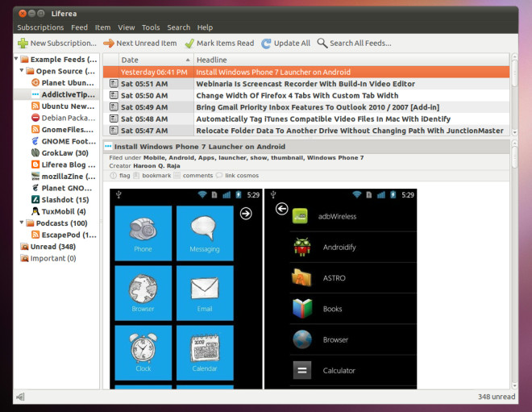Select the Change Width Of Firefox 4 Tabs headline
Screen dimensions: 532x412
click(x=297, y=95)
